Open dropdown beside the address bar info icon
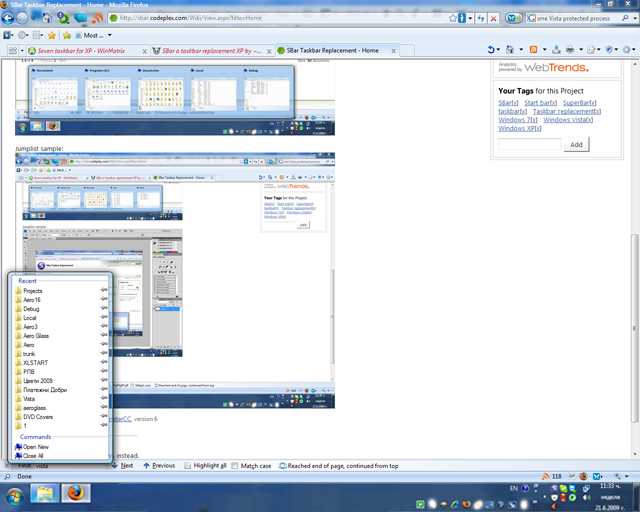 pyautogui.click(x=470, y=18)
